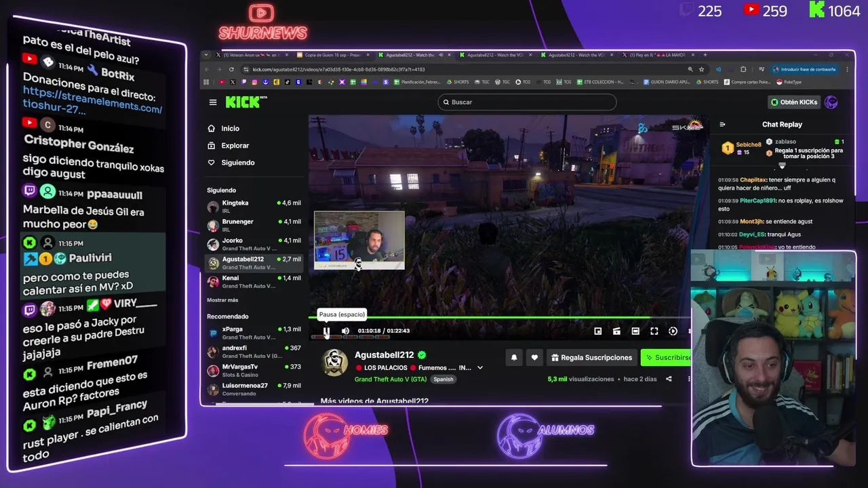Viewport: 868px width, 488px height.
Task: Click the Spanish language tag
Action: 443,379
